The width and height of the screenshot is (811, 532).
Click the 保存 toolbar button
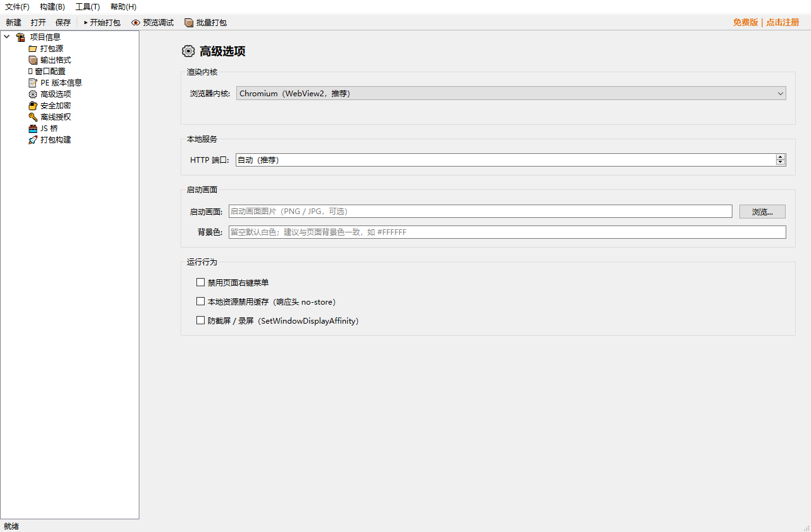point(63,23)
